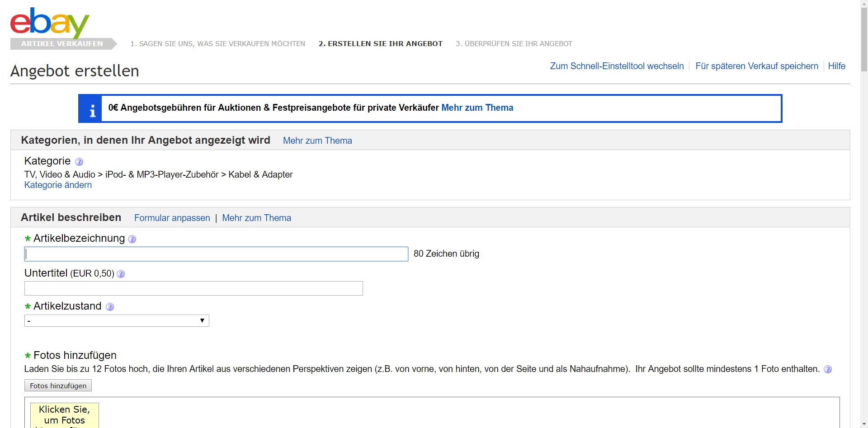The image size is (868, 428).
Task: Click 'Für späteren Verkauf speichern' link
Action: tap(757, 66)
